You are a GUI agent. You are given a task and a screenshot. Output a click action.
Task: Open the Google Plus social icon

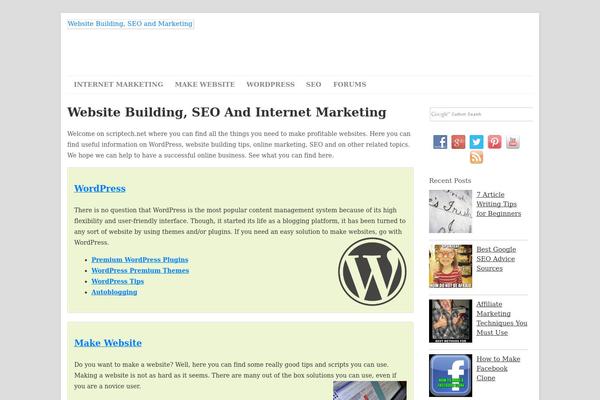pyautogui.click(x=458, y=142)
